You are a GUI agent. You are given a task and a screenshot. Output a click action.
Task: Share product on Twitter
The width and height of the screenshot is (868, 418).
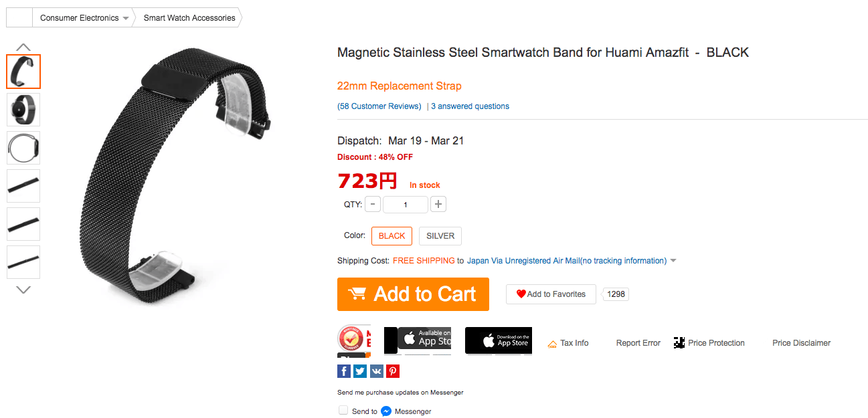[x=360, y=371]
